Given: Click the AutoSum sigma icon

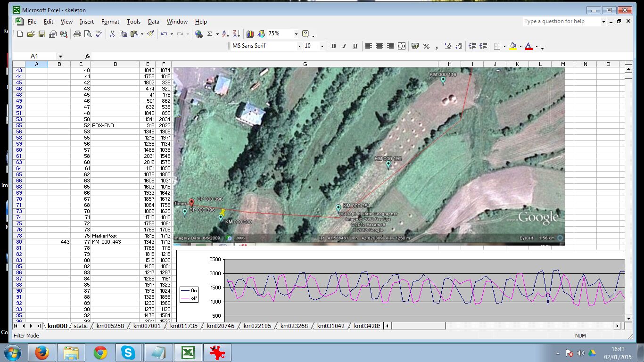Looking at the screenshot, I should pyautogui.click(x=210, y=34).
